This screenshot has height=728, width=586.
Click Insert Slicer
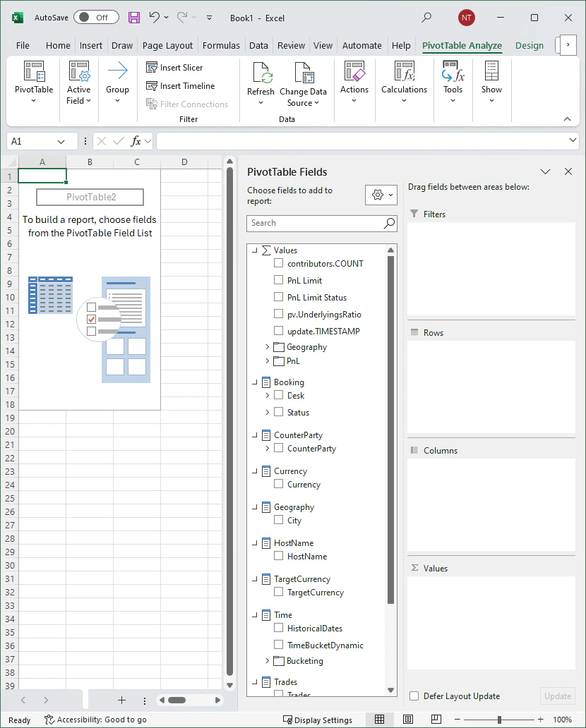pyautogui.click(x=174, y=67)
